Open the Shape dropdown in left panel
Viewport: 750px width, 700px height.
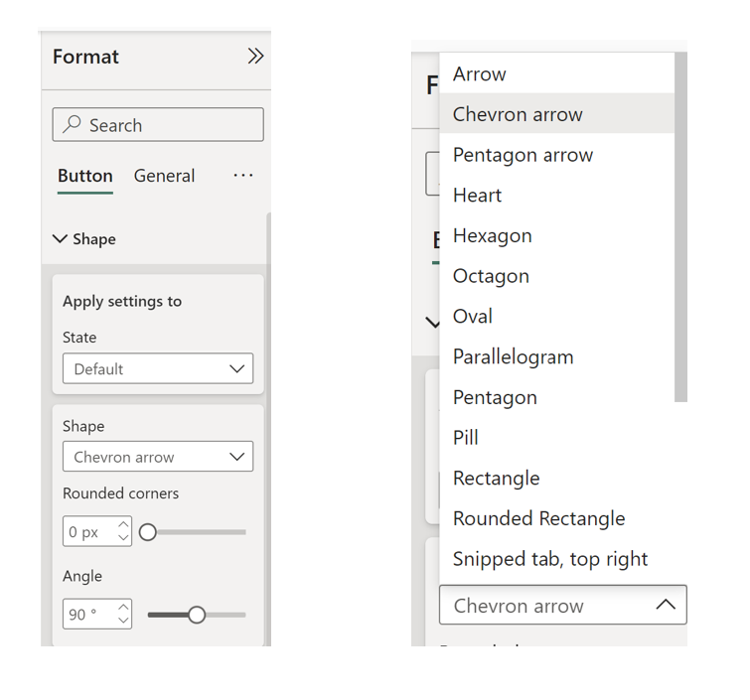click(158, 457)
